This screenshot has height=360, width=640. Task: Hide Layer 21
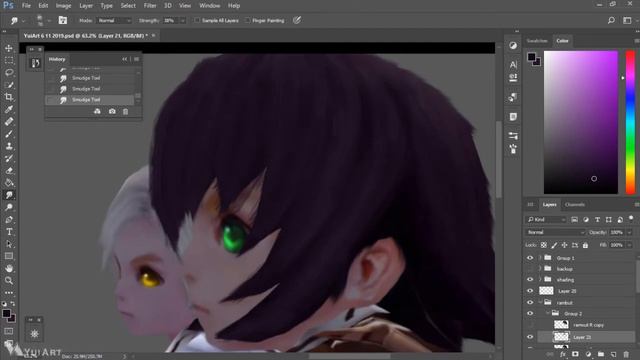[x=530, y=337]
